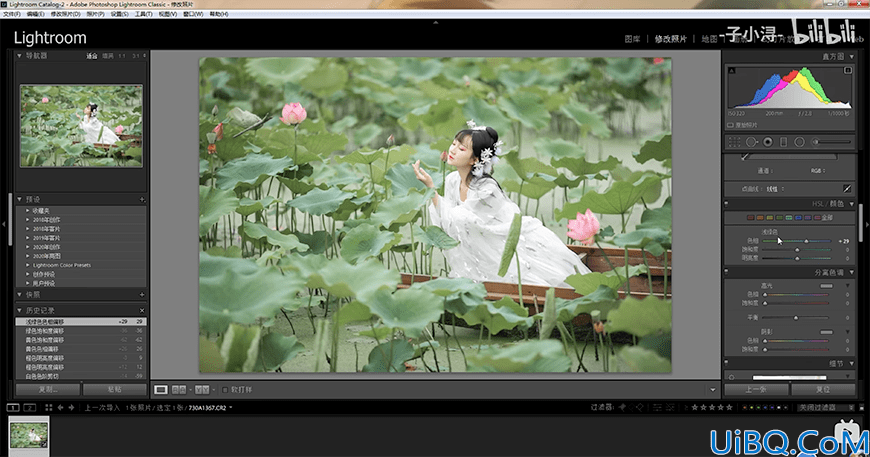Viewport: 870px width, 457px height.
Task: Select the All colors option in HSL
Action: (827, 217)
